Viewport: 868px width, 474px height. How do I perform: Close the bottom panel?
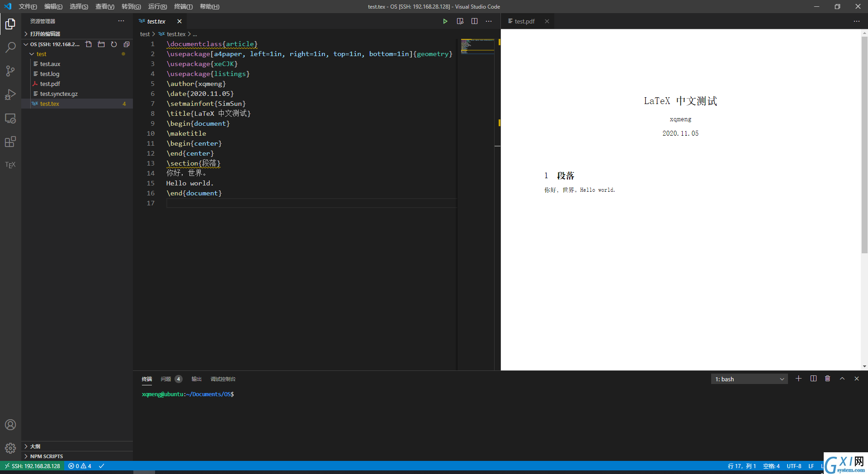point(857,379)
